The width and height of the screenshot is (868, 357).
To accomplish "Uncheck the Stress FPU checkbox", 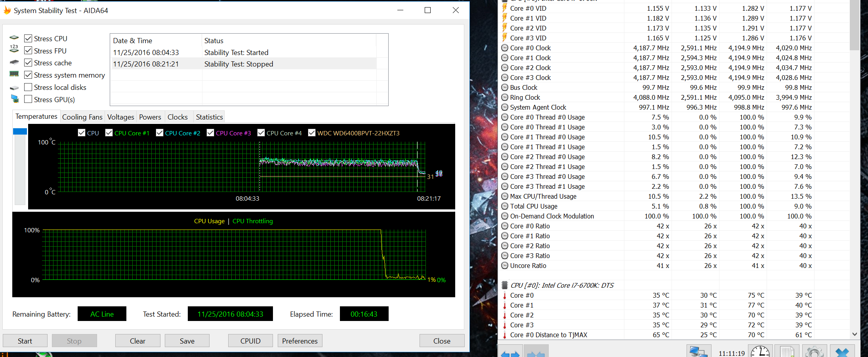I will click(28, 51).
